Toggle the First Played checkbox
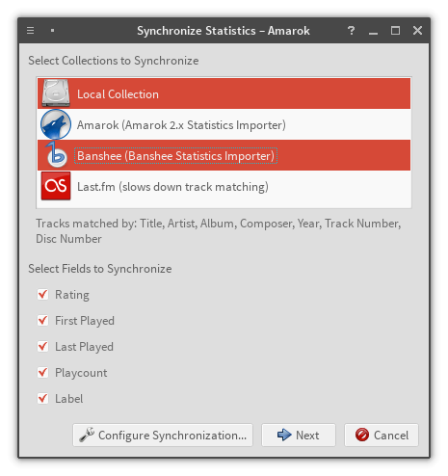 tap(42, 320)
